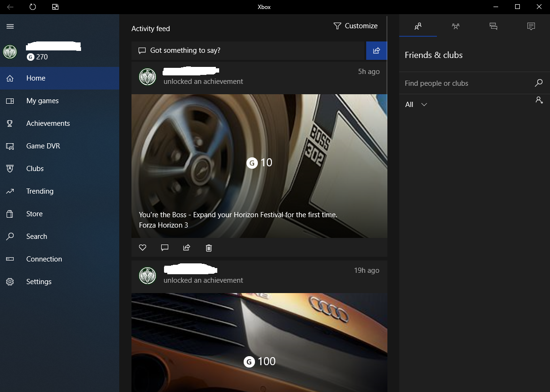Click the Forza Horizon 3 game title
550x392 pixels.
click(164, 225)
